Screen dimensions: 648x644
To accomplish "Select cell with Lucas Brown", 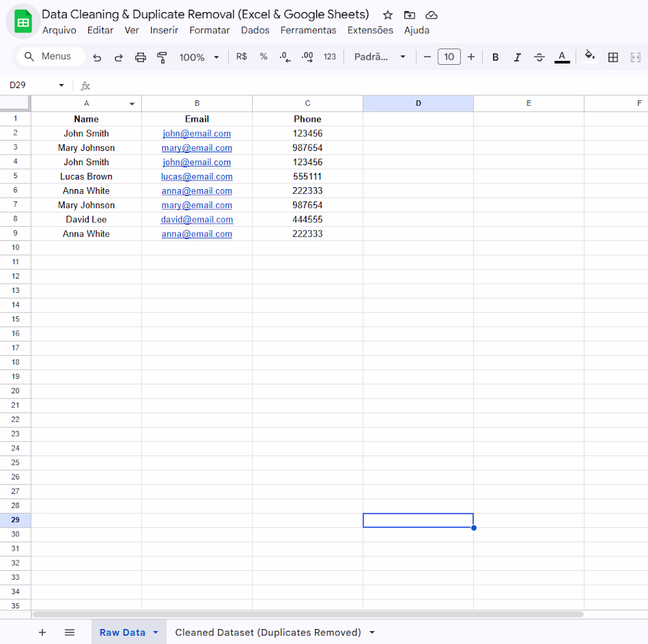I will tap(86, 176).
